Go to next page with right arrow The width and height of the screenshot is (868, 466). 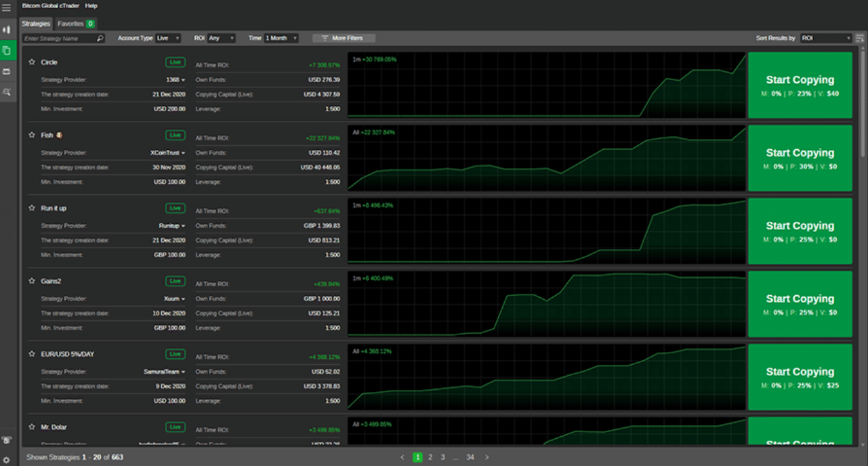[487, 457]
